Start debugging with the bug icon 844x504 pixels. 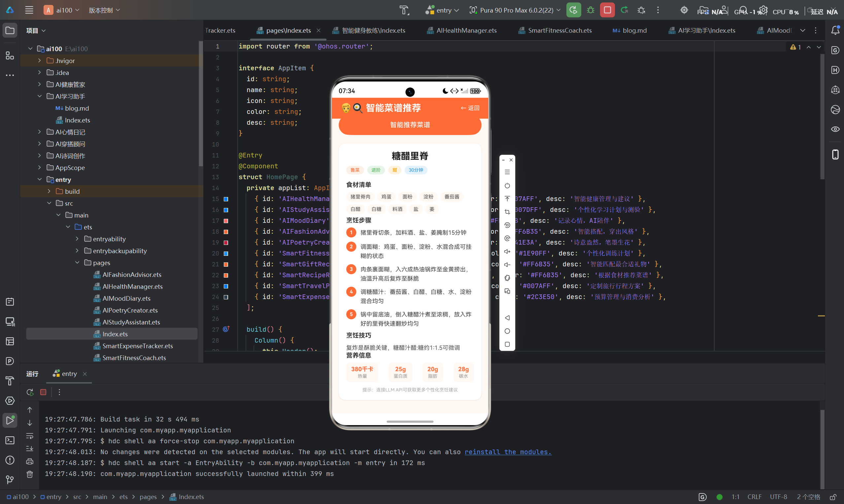pyautogui.click(x=591, y=10)
